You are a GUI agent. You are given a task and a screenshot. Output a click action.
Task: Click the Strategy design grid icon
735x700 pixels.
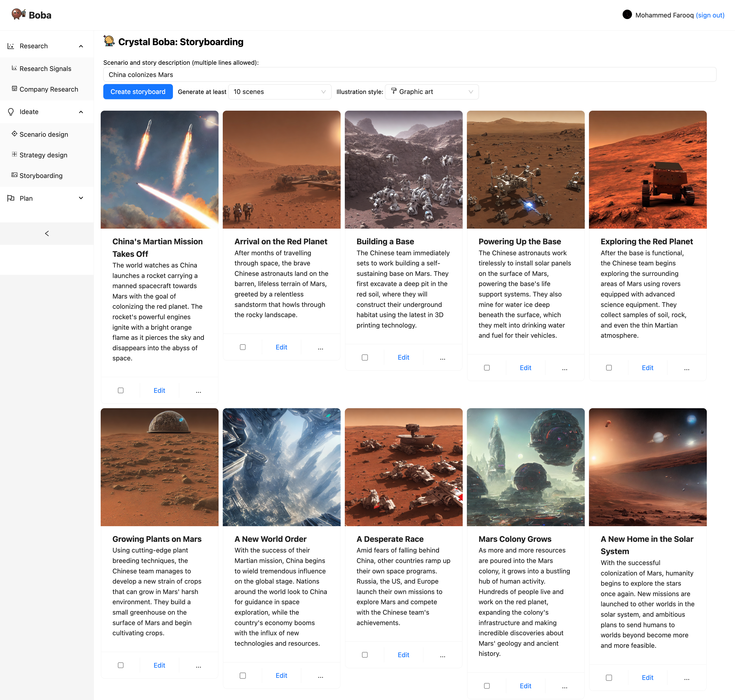(x=14, y=154)
